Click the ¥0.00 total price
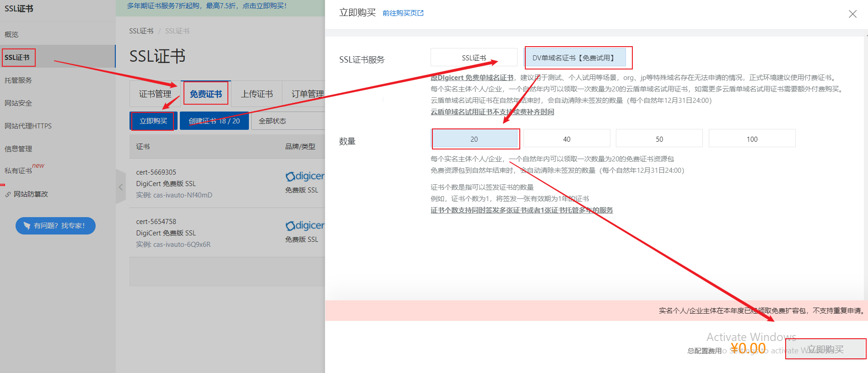Image resolution: width=868 pixels, height=373 pixels. click(748, 348)
